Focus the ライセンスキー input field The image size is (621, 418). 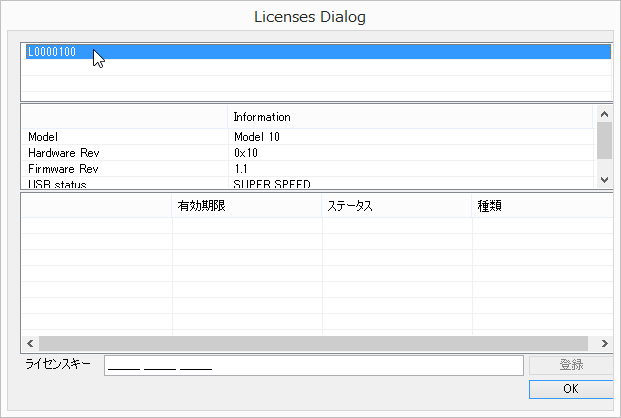tap(314, 365)
